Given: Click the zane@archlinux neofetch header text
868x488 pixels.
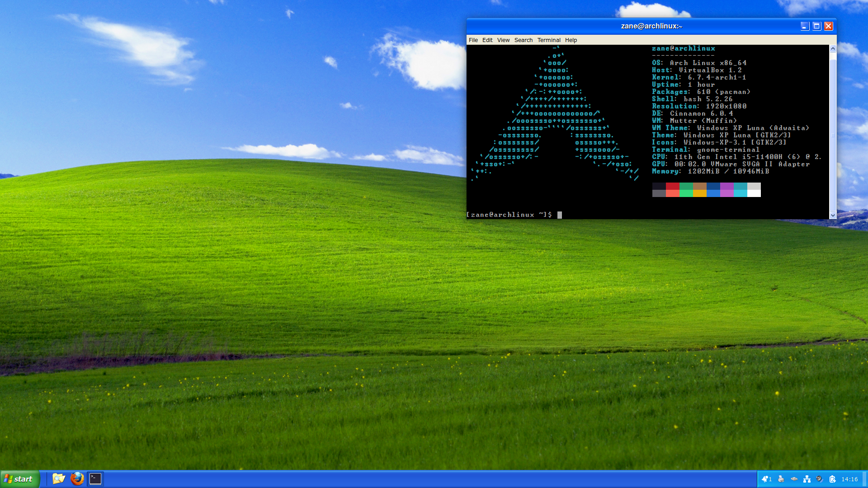Looking at the screenshot, I should pos(683,48).
